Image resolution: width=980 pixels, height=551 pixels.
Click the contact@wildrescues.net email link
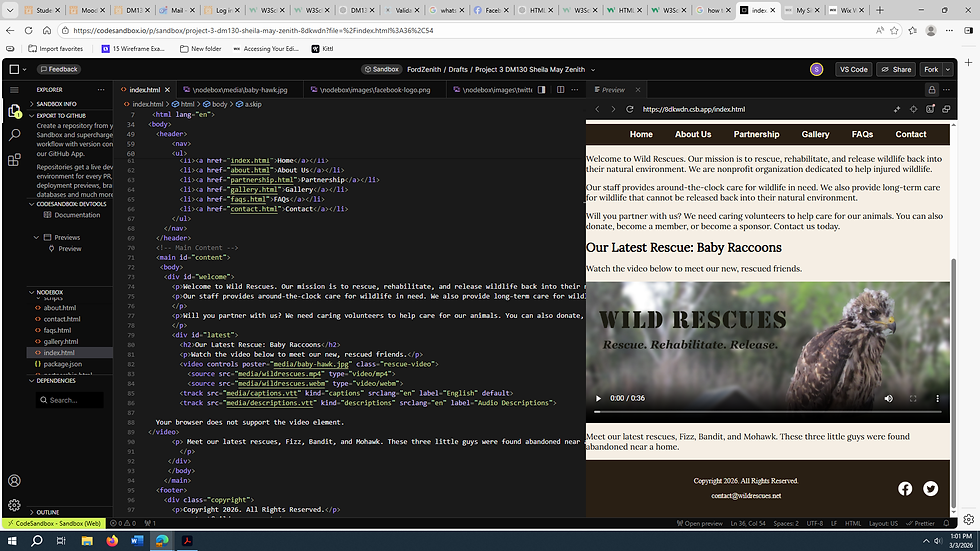(x=746, y=496)
